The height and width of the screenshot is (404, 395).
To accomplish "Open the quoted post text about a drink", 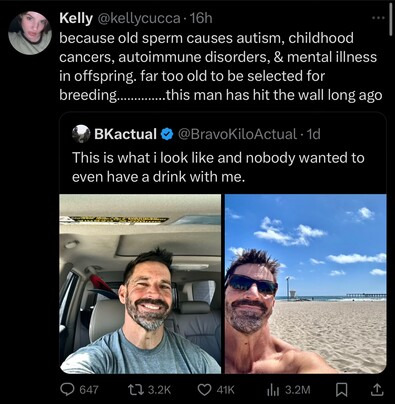I will click(x=218, y=167).
